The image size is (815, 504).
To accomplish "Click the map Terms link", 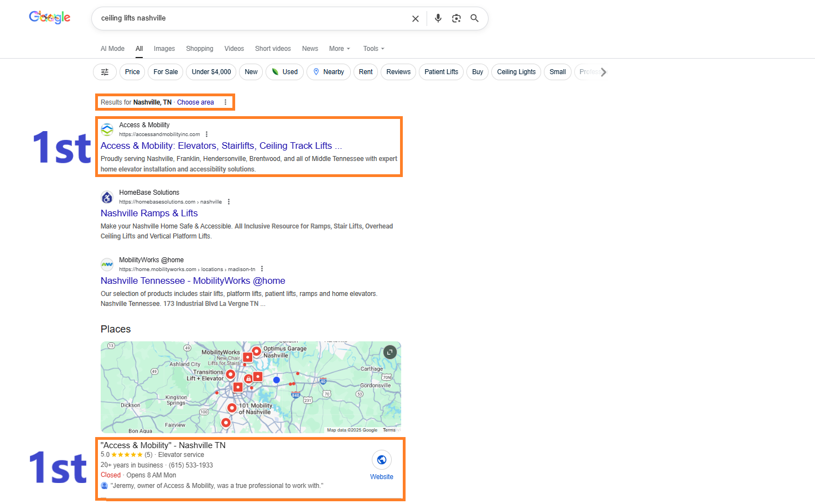I will [x=389, y=430].
